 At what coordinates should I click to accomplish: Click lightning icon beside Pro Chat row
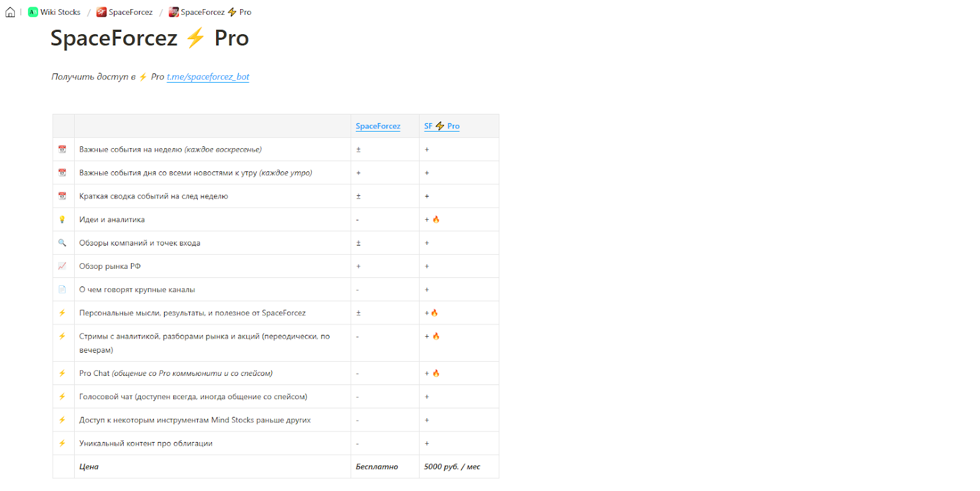tap(62, 373)
